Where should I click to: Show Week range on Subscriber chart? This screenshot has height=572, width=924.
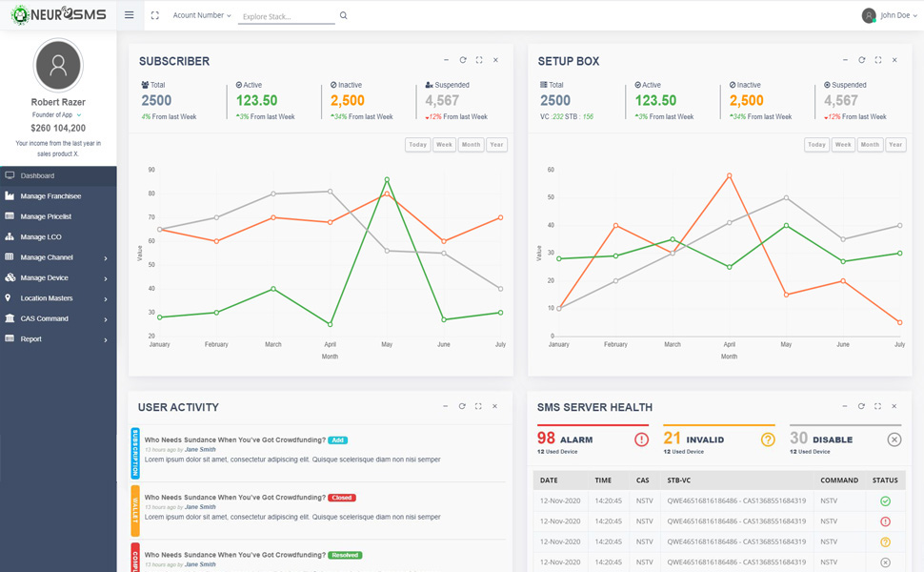point(444,145)
